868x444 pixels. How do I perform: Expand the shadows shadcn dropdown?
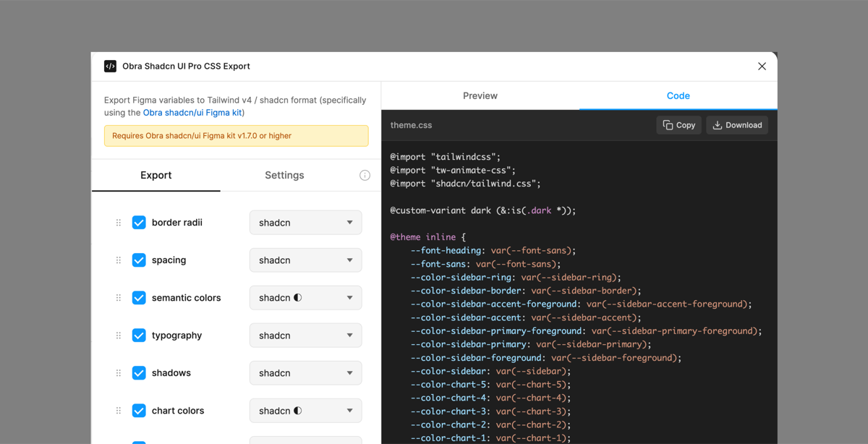point(305,372)
